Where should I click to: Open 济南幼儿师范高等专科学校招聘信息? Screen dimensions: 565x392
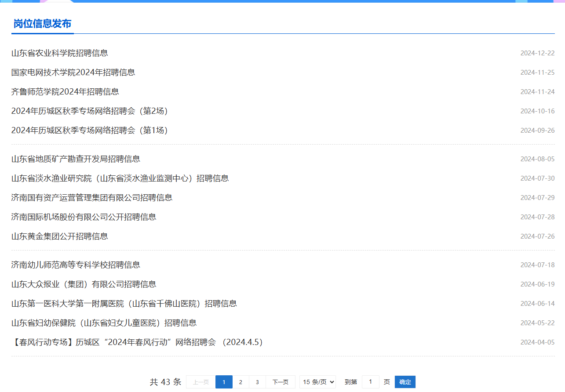coord(76,265)
